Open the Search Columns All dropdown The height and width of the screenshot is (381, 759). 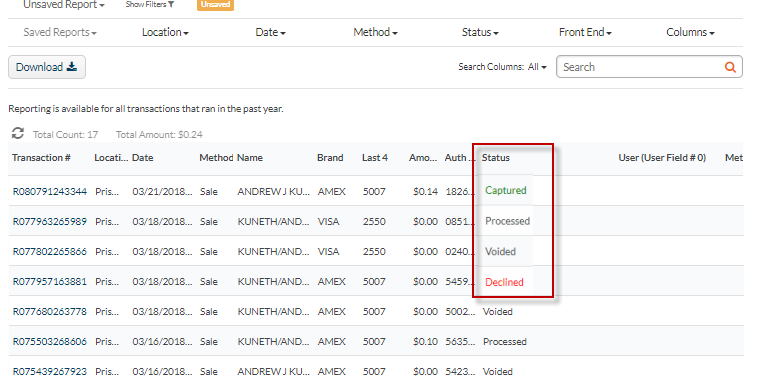tap(537, 67)
